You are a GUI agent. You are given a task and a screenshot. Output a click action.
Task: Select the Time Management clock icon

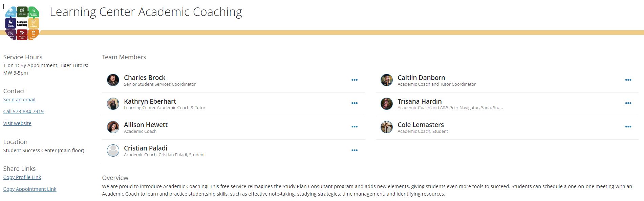(x=34, y=33)
